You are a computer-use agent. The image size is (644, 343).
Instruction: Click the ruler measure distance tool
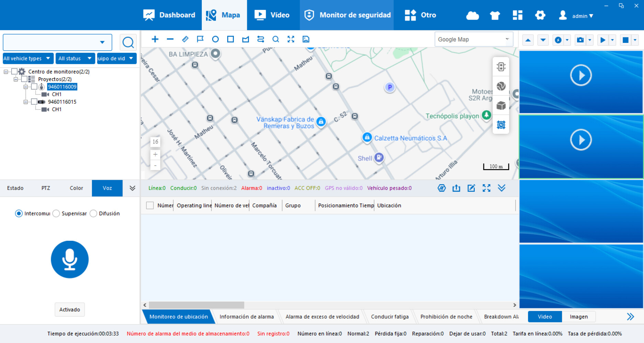(185, 39)
